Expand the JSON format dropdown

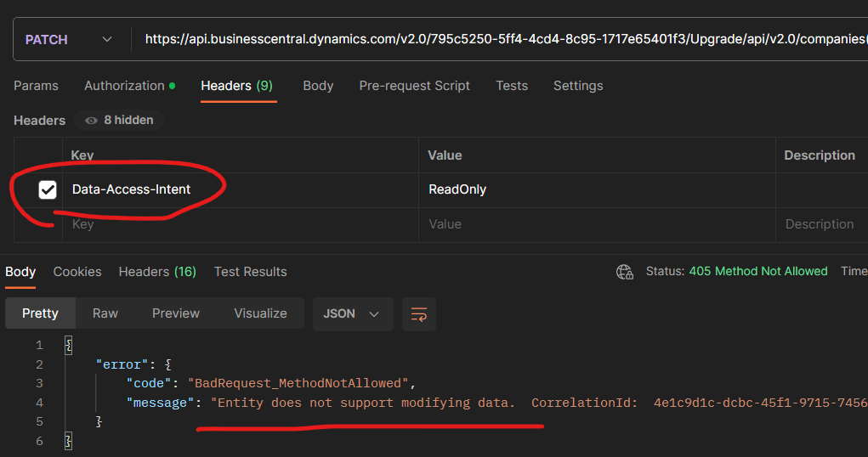[352, 313]
